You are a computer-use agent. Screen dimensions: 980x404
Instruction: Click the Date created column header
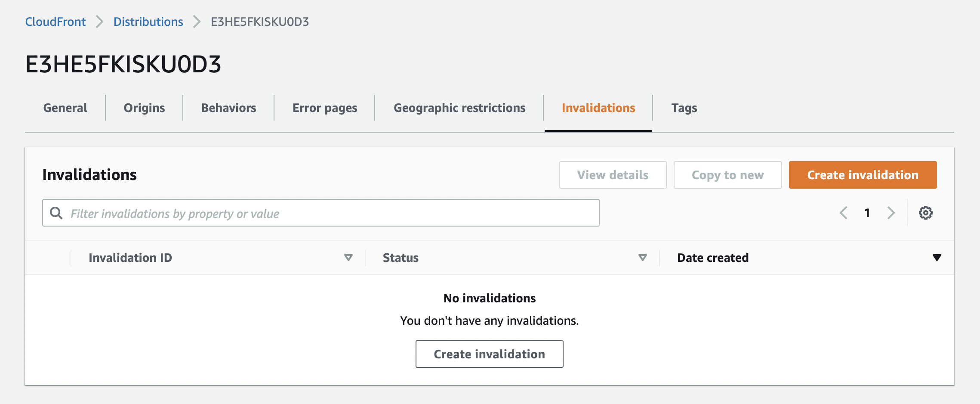(713, 258)
